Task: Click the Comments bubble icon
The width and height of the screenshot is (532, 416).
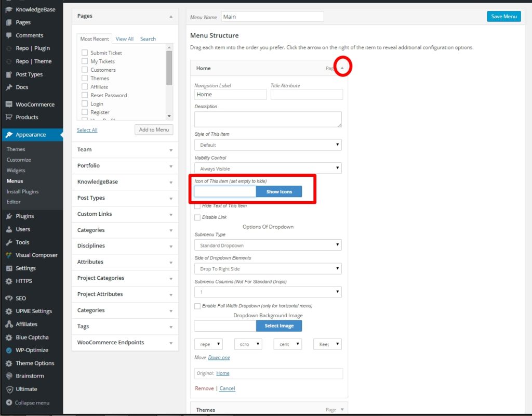Action: 9,35
